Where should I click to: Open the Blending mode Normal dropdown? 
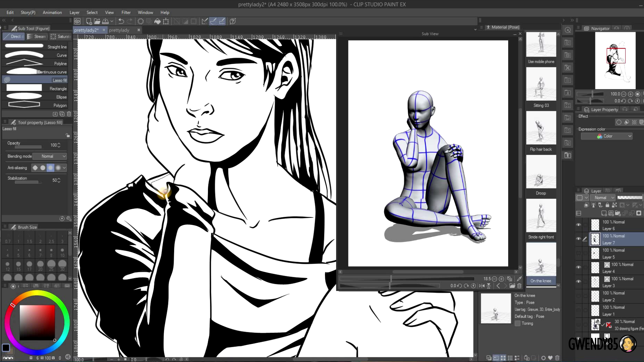click(50, 157)
